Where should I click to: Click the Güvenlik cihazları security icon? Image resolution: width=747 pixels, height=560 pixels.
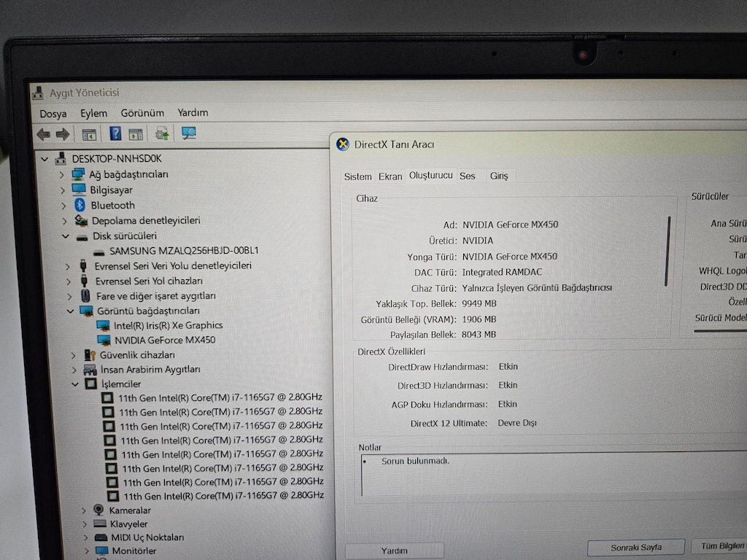[90, 355]
